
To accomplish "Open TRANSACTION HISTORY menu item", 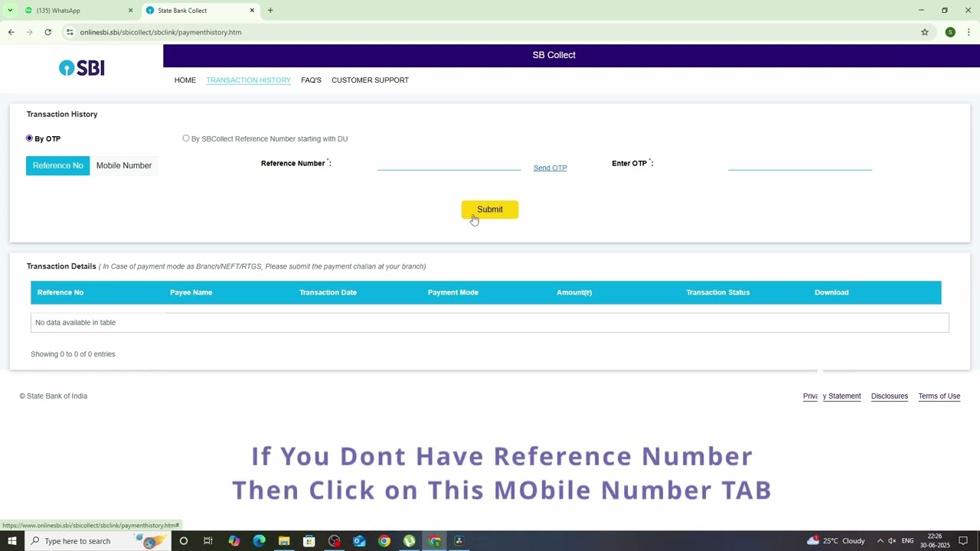I will tap(248, 80).
